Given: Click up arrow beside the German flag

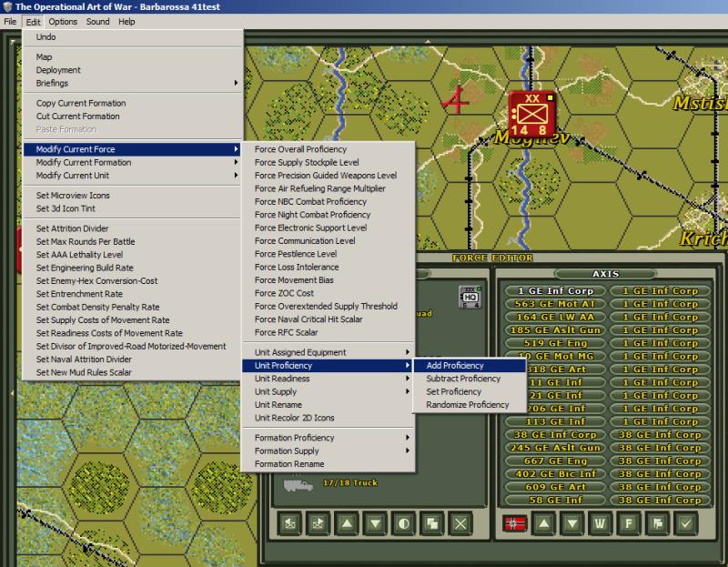Looking at the screenshot, I should (543, 523).
